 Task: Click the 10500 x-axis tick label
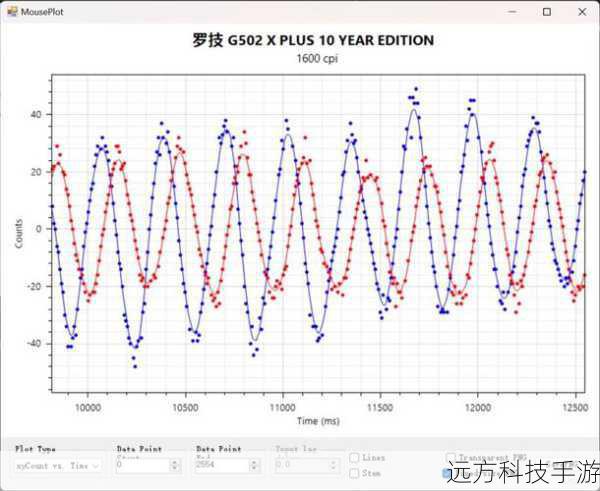point(185,408)
